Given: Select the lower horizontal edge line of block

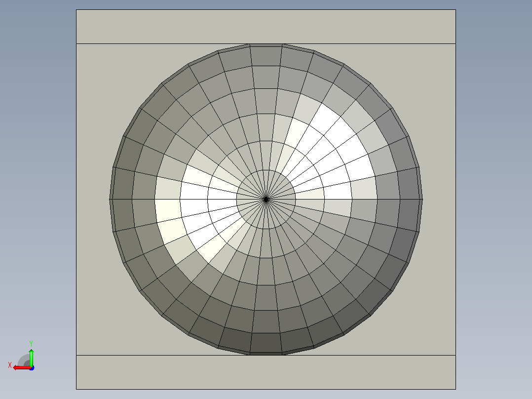Looking at the screenshot, I should tap(266, 355).
